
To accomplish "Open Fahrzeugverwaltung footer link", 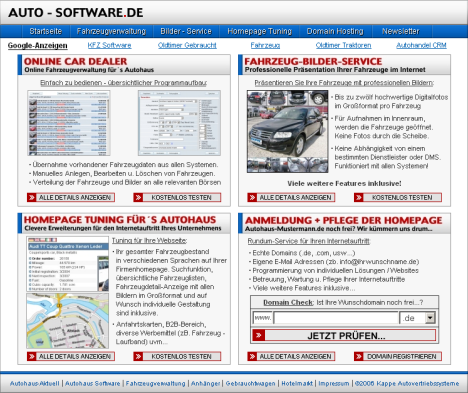I will (155, 383).
